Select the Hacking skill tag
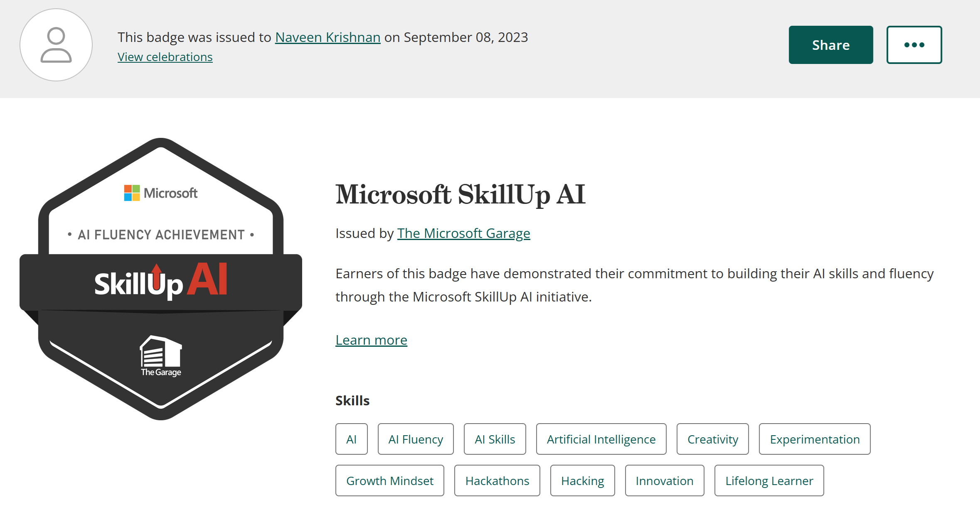The width and height of the screenshot is (980, 527). (x=582, y=480)
